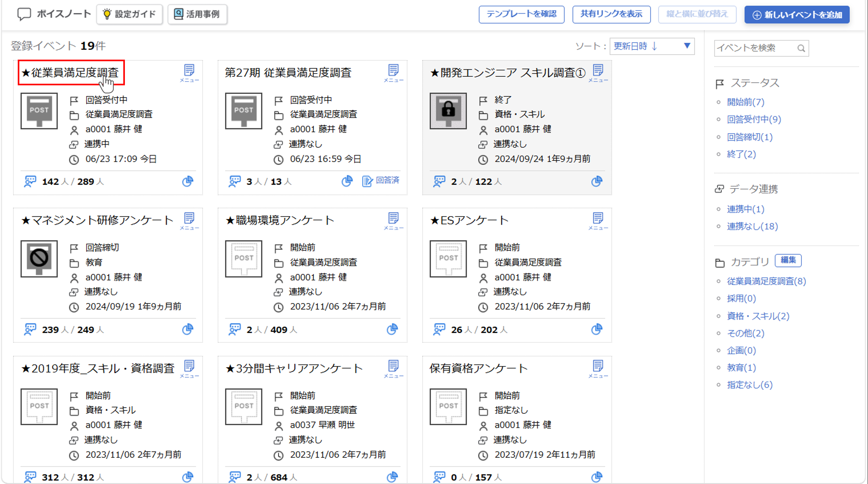
Task: Filter by category 資格・スキル(2)
Action: tap(758, 316)
